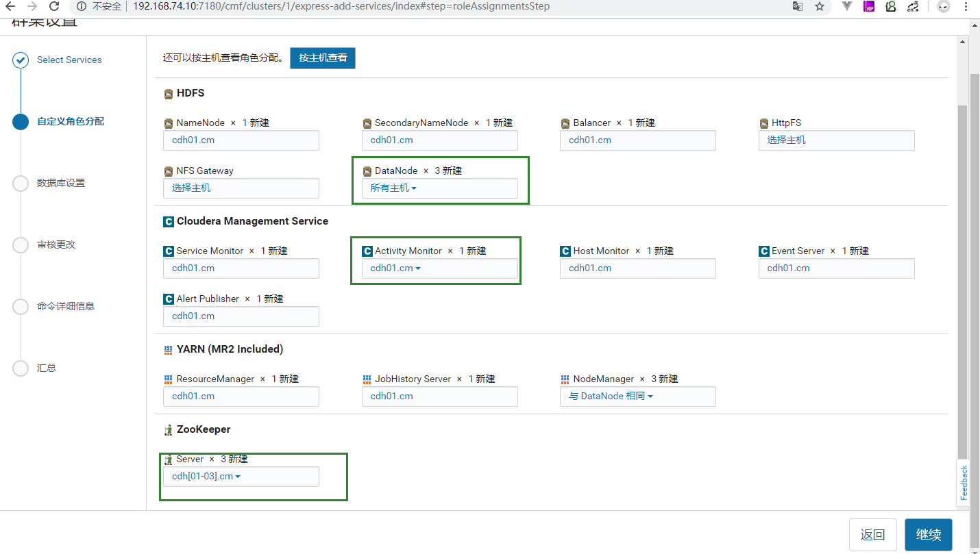Click the SecondaryNameNode role icon
Screen dimensions: 980x554
pyautogui.click(x=367, y=123)
